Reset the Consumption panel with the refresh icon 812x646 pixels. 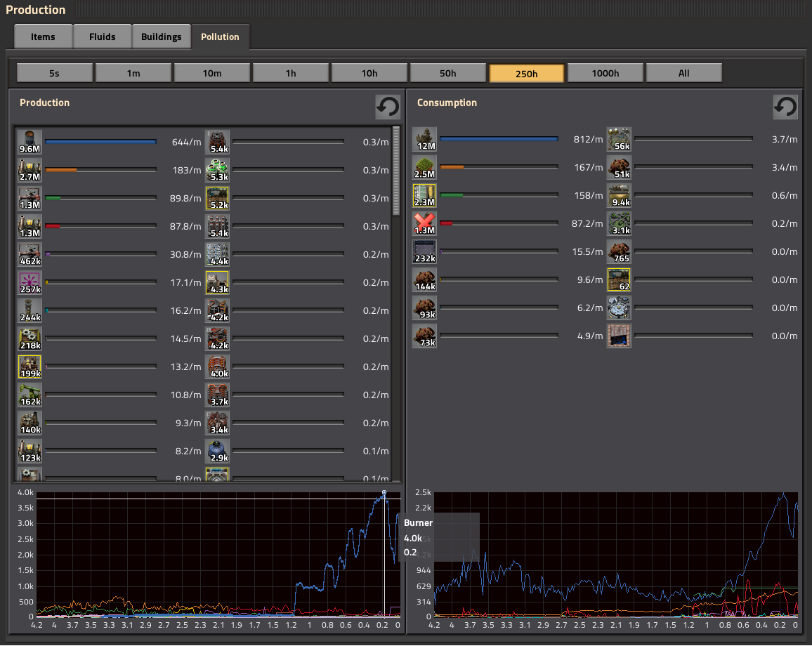tap(785, 107)
